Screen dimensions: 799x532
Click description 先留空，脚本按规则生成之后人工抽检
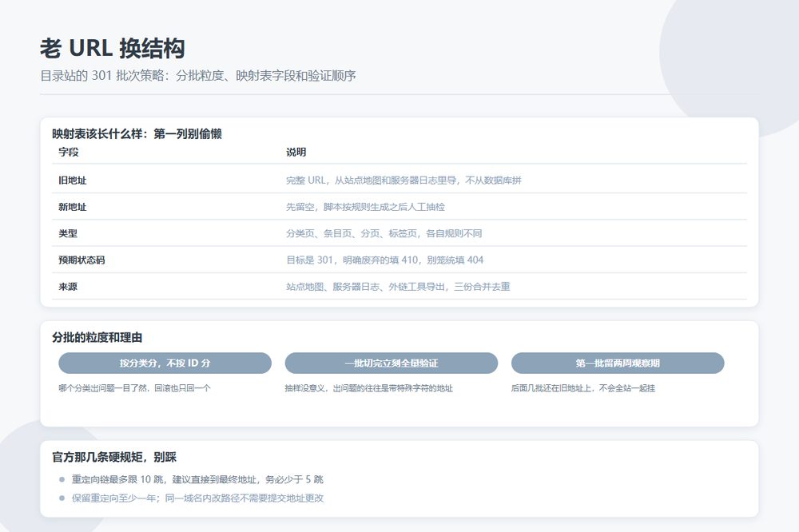365,207
